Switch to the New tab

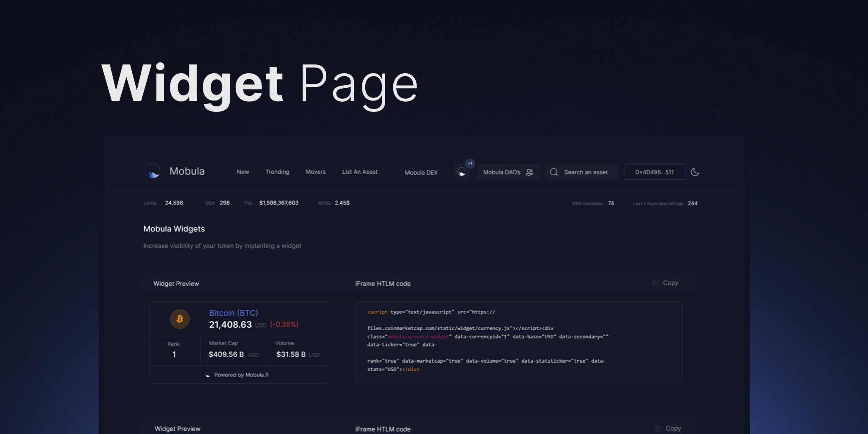click(x=243, y=172)
